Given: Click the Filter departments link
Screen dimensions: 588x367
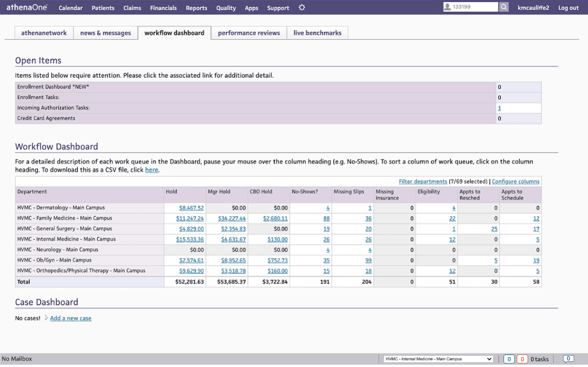Looking at the screenshot, I should [x=423, y=181].
